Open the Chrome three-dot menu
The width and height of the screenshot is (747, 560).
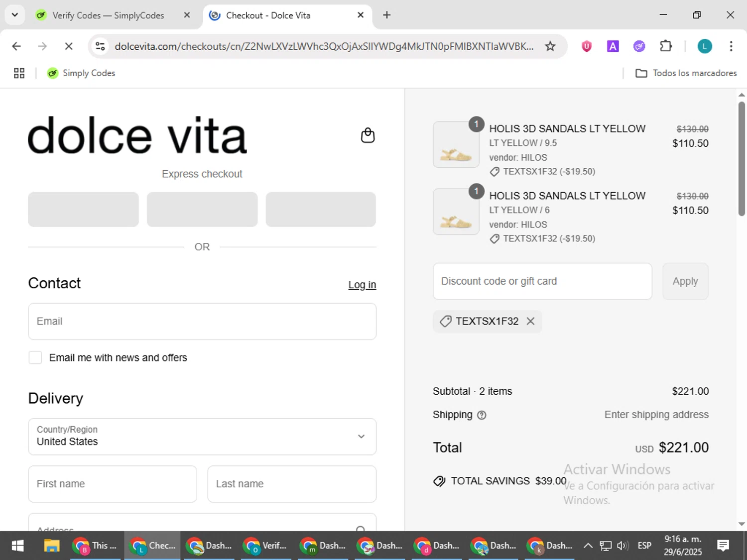(x=731, y=46)
